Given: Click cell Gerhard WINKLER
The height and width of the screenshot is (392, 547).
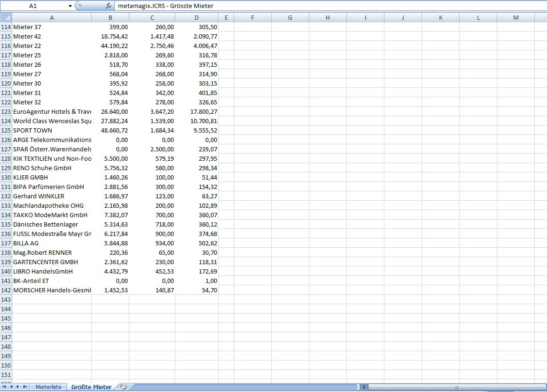Looking at the screenshot, I should point(52,196).
